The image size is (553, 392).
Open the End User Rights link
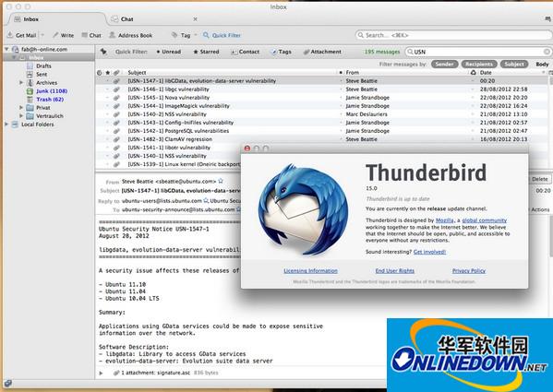(394, 271)
